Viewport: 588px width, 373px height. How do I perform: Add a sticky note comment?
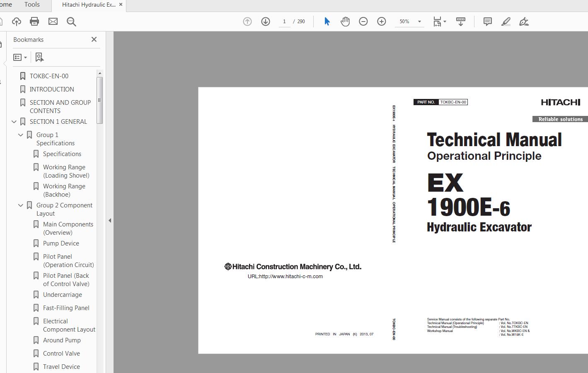coord(488,22)
